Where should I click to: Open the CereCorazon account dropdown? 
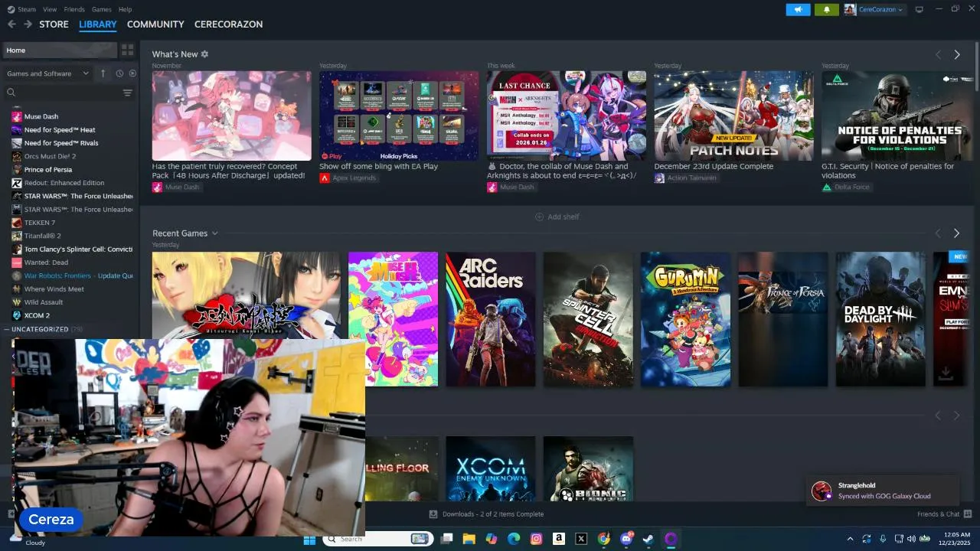point(874,9)
